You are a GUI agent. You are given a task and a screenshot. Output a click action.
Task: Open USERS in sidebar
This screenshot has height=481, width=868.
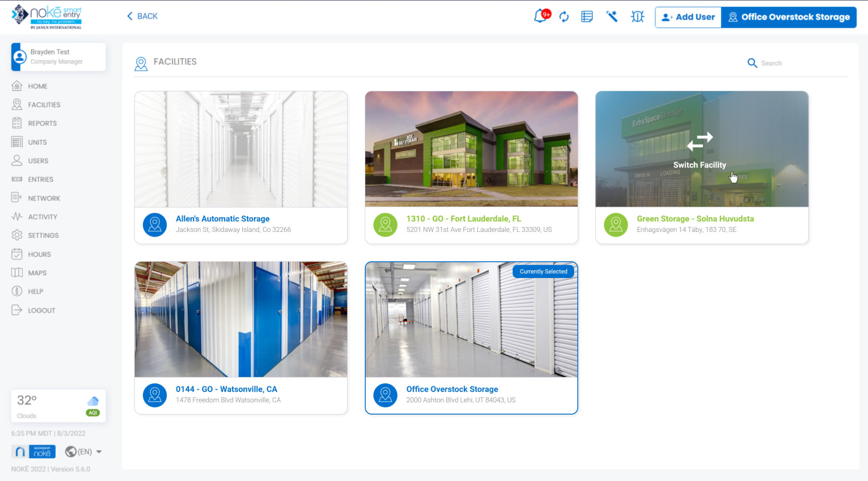pyautogui.click(x=38, y=161)
